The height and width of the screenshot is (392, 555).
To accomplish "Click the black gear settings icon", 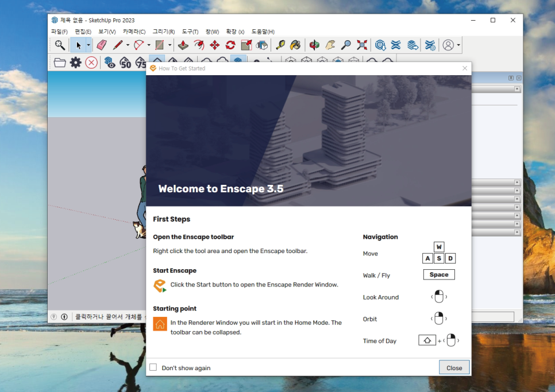I will pyautogui.click(x=75, y=63).
